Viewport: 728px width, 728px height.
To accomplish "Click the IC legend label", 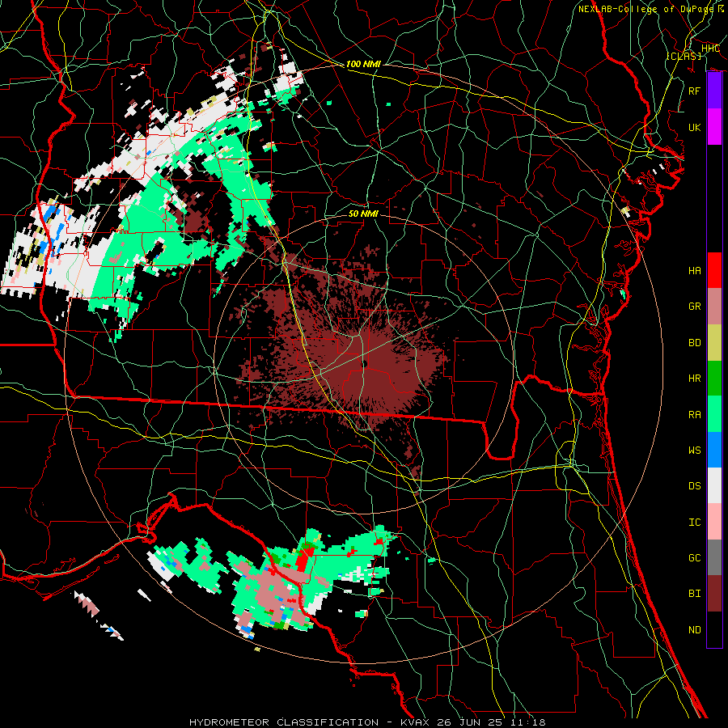I will (x=694, y=523).
